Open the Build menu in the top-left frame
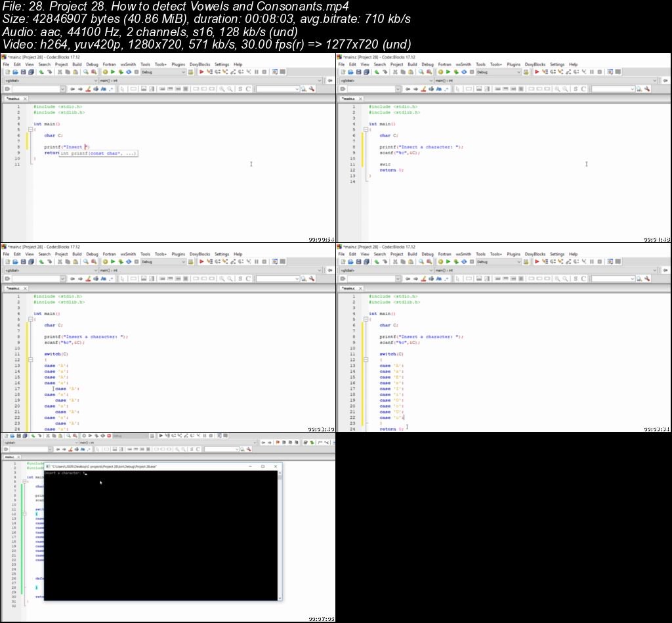 pyautogui.click(x=77, y=64)
